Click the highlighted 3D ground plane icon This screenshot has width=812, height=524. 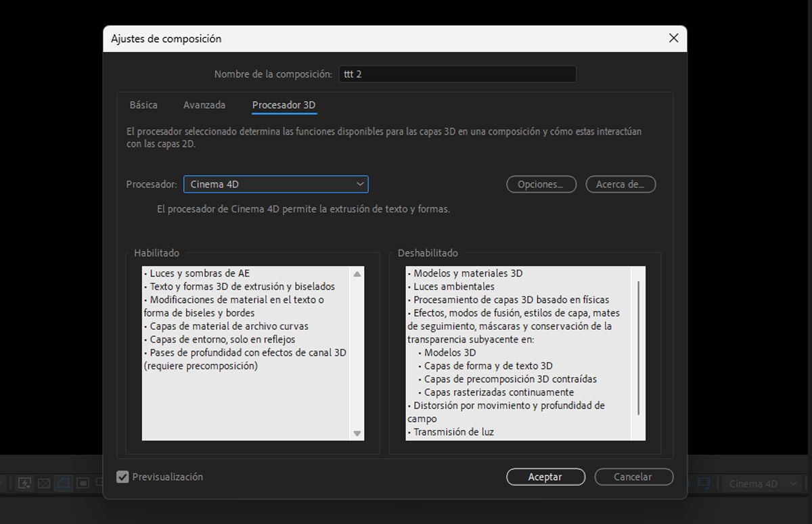click(x=62, y=483)
